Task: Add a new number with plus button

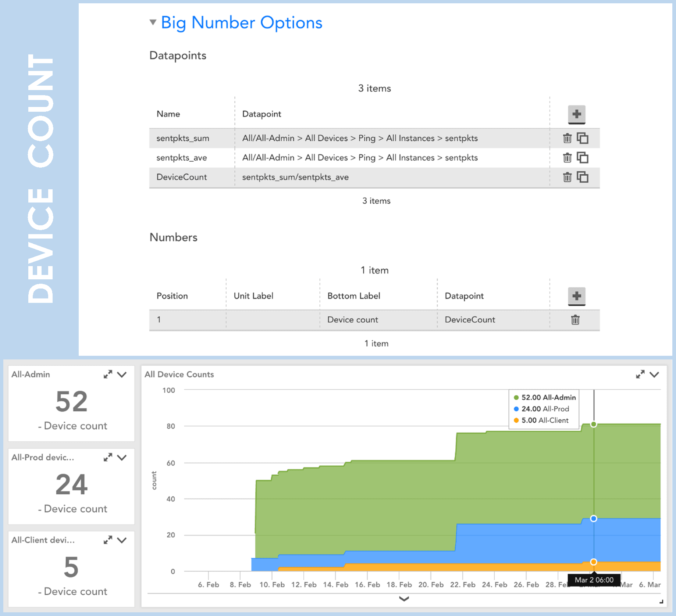Action: pos(576,296)
